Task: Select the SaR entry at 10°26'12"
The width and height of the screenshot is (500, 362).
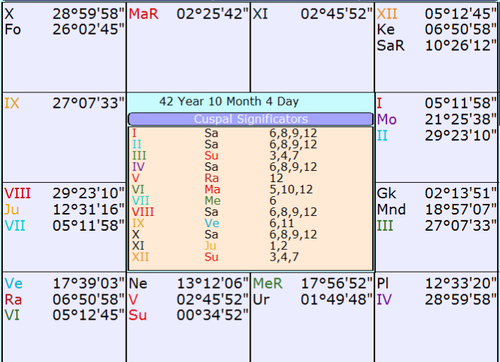Action: [437, 45]
